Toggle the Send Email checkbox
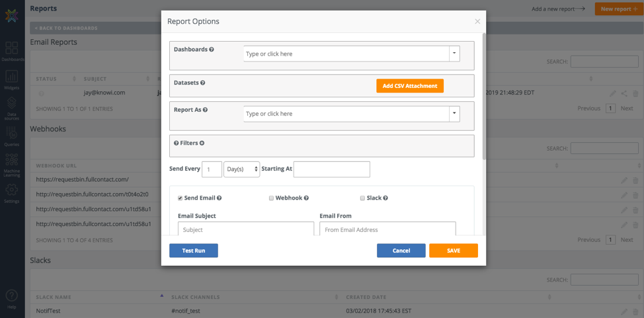The width and height of the screenshot is (644, 318). coord(180,198)
